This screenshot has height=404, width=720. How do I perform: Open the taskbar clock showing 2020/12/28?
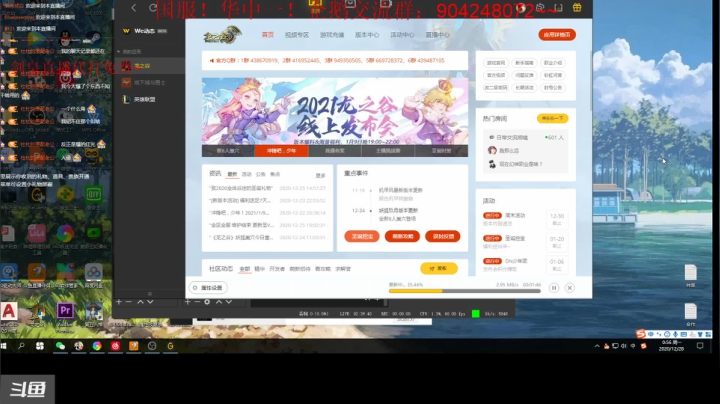(x=671, y=346)
